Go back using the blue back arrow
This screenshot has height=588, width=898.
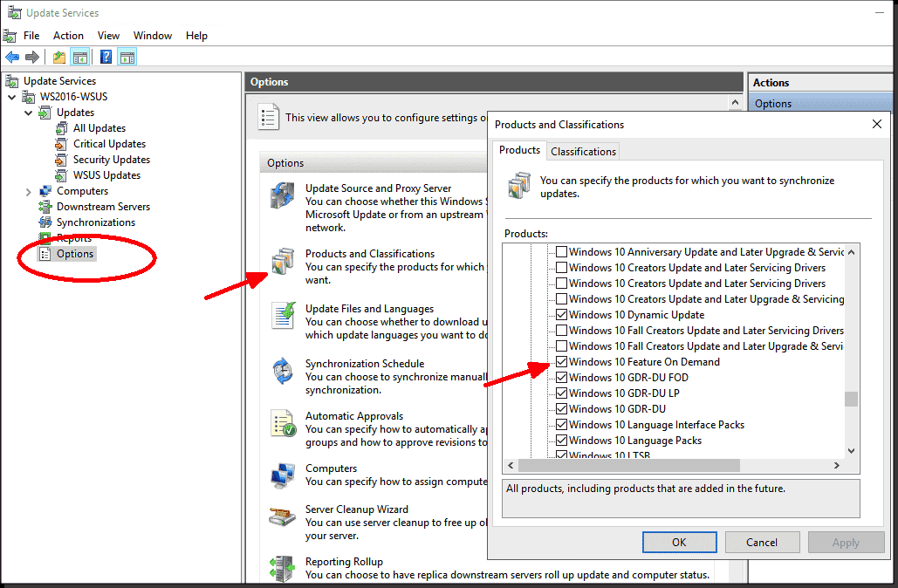tap(12, 58)
